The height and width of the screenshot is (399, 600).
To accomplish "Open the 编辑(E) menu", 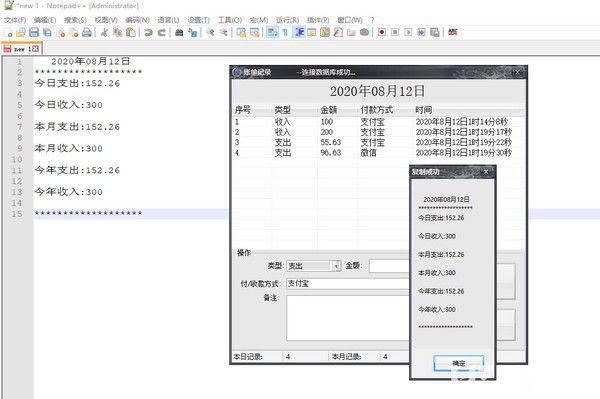I will pyautogui.click(x=45, y=20).
